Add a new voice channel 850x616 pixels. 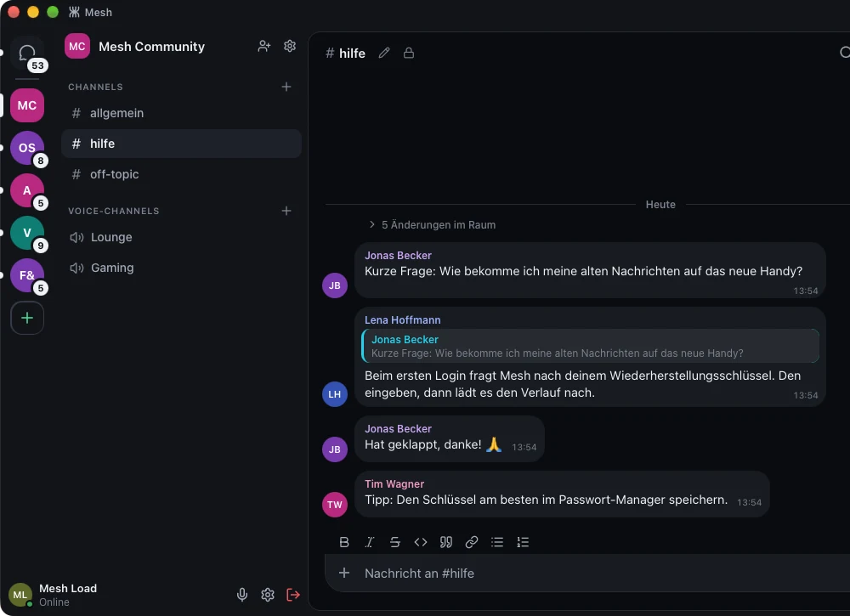click(286, 211)
